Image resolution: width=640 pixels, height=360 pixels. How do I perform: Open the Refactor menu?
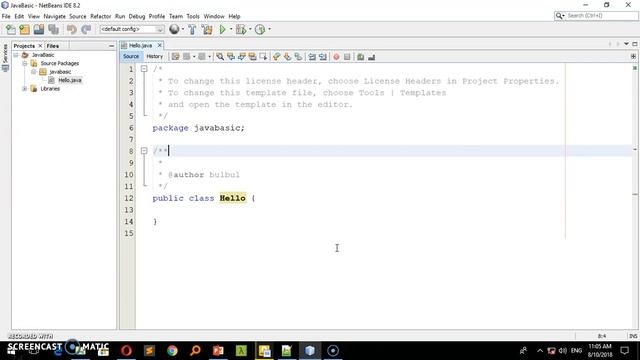click(100, 16)
